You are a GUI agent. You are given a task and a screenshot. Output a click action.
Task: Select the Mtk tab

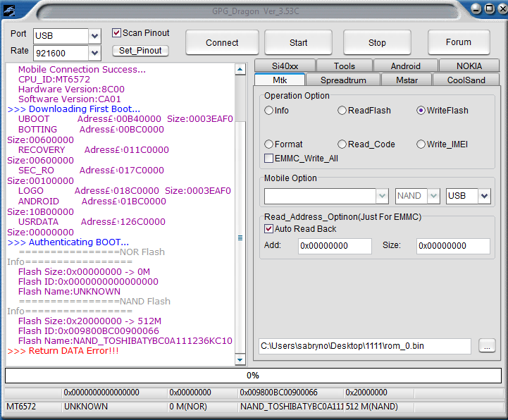[x=280, y=80]
